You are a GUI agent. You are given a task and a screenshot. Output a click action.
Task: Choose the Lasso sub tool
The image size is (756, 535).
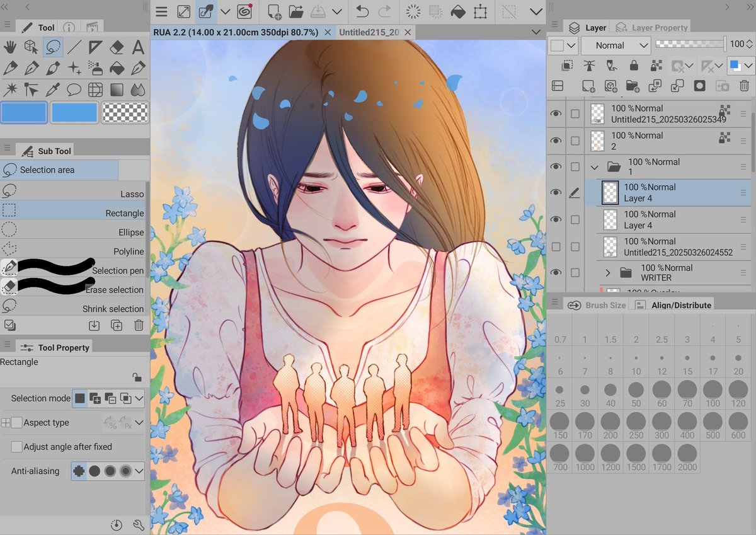coord(73,193)
